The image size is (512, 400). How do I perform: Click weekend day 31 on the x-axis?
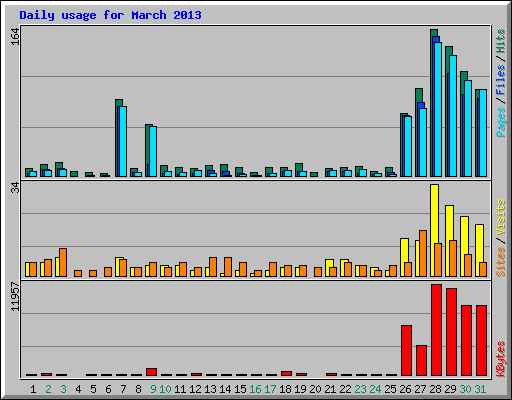tap(480, 389)
